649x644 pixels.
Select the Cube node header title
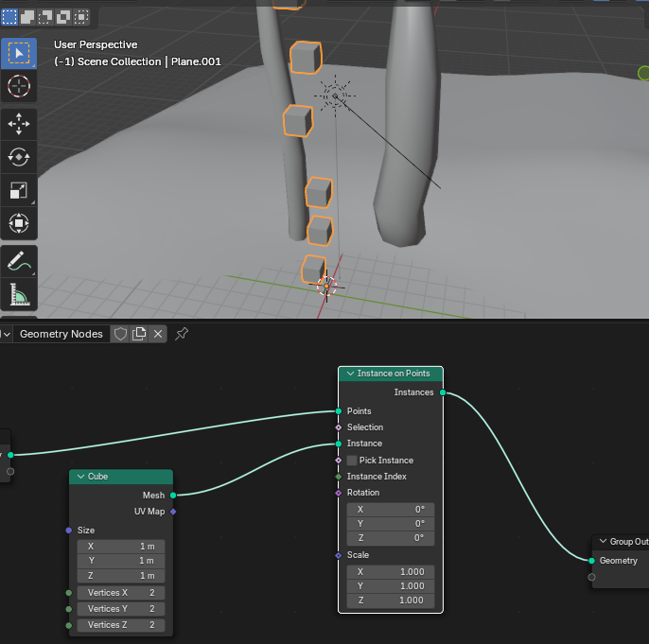tap(97, 477)
